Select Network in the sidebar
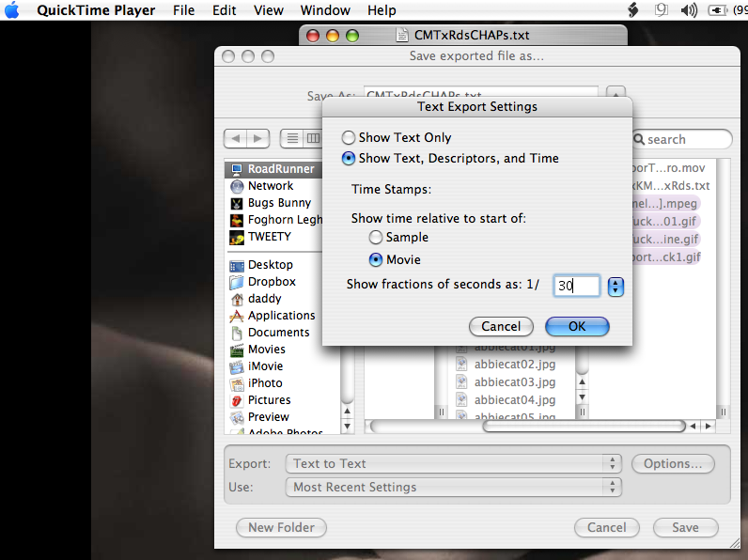Screen dimensions: 748x560 coord(273,186)
